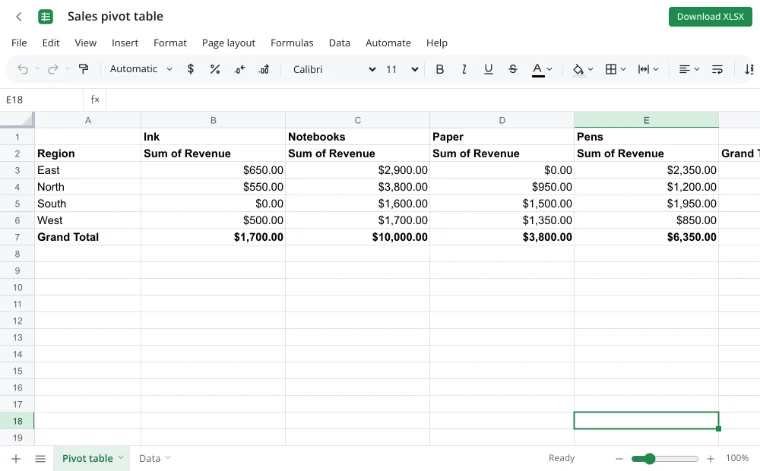Expand the borders dropdown arrow
The image size is (760, 471).
[623, 69]
